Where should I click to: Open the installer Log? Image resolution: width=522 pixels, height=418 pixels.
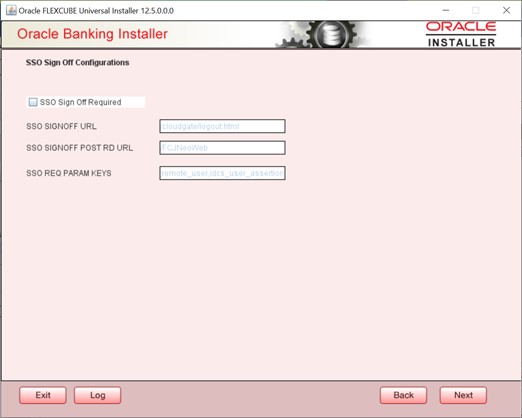[x=97, y=395]
